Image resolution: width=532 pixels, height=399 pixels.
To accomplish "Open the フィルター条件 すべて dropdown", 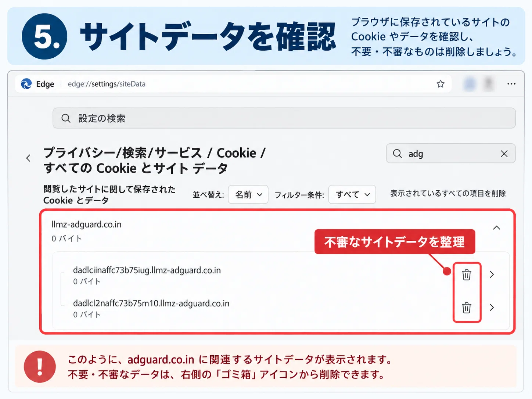I will (352, 194).
